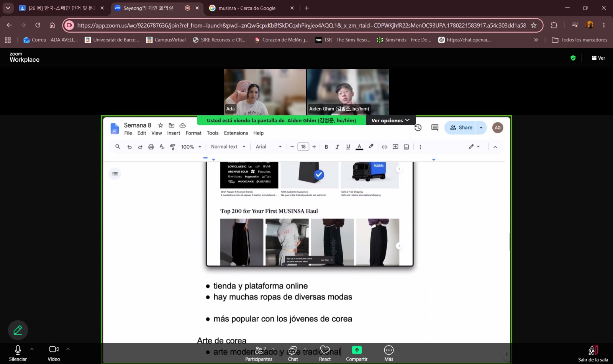613x364 pixels.
Task: Undo with the Docs undo arrow
Action: (x=129, y=147)
